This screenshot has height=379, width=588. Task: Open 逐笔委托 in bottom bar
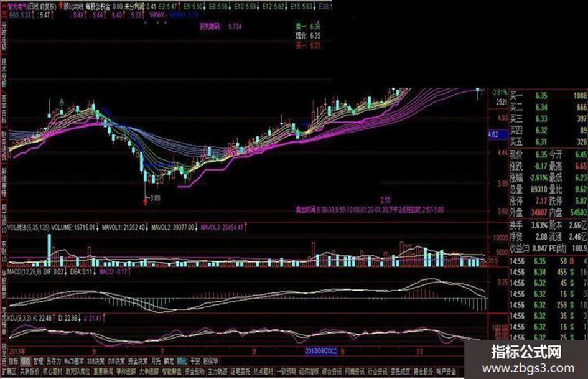coord(240,372)
